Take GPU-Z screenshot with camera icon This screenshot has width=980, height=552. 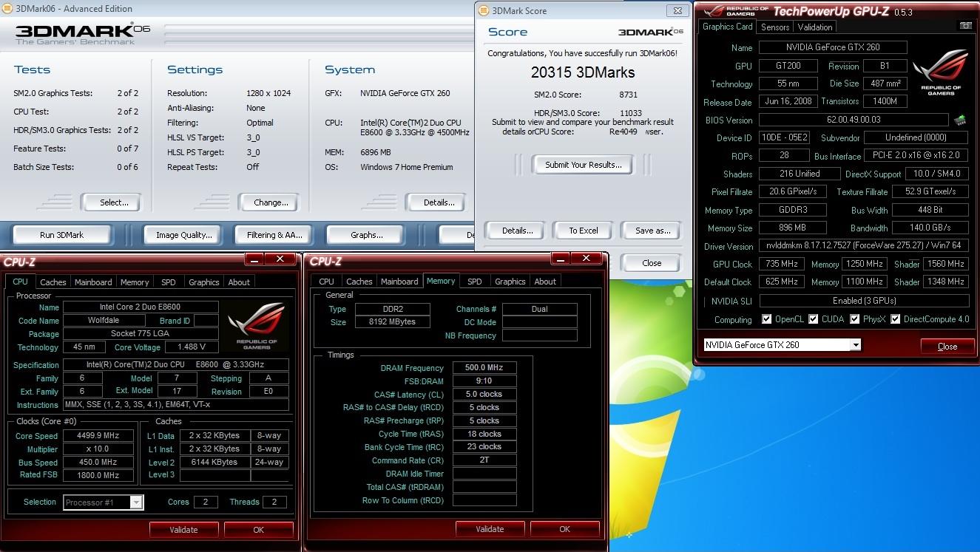(965, 26)
